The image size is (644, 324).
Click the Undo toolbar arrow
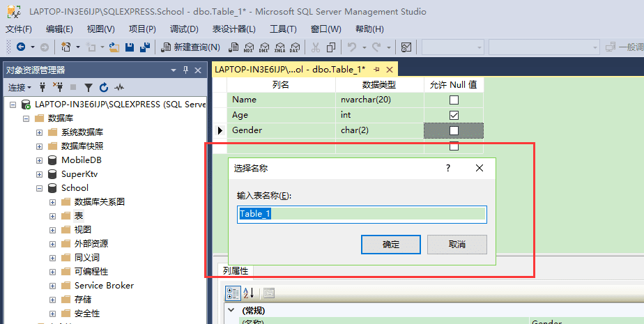351,47
